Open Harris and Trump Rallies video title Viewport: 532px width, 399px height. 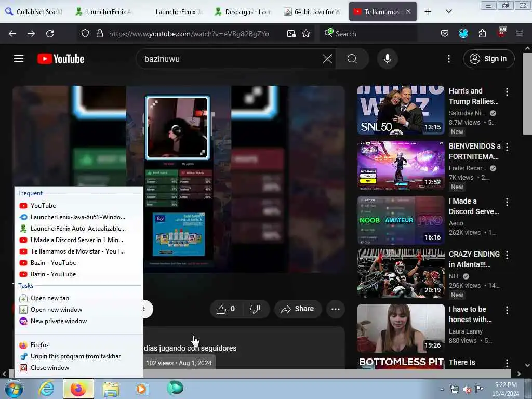pyautogui.click(x=474, y=96)
